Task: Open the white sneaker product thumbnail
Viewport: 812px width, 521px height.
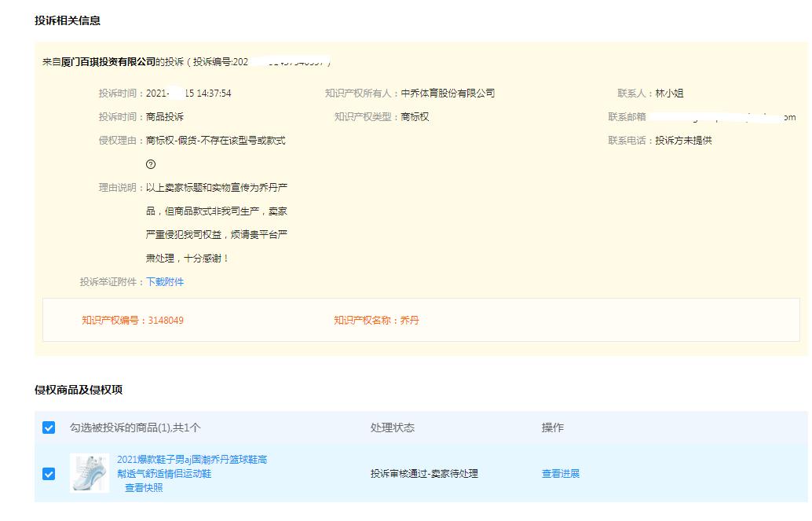Action: pos(90,473)
